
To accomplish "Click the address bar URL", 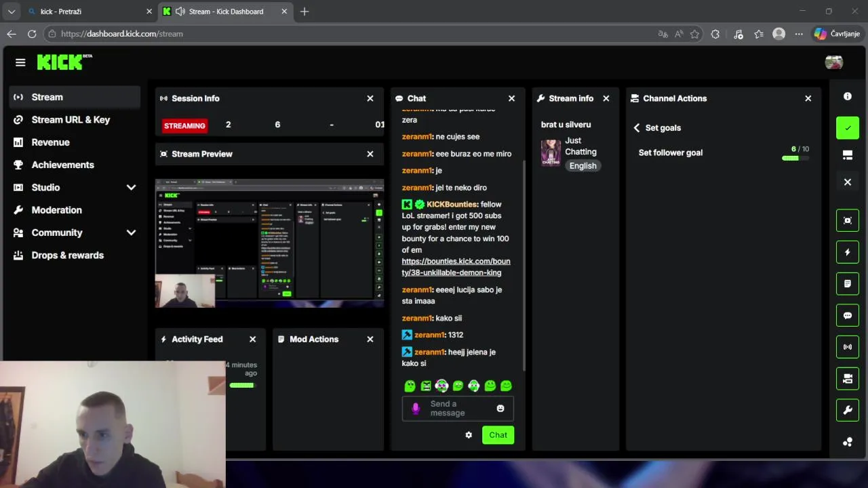I will point(122,34).
